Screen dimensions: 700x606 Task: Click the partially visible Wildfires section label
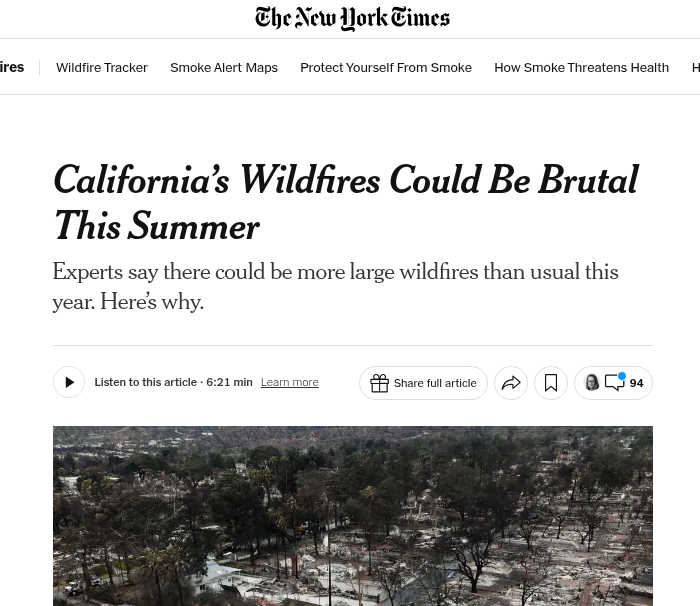(12, 67)
